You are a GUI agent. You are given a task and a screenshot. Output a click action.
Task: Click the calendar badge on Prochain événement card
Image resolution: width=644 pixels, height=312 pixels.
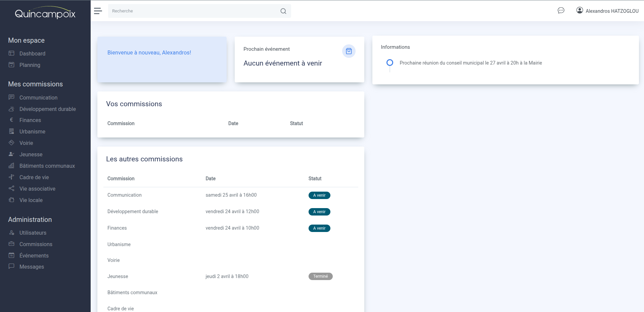[349, 51]
